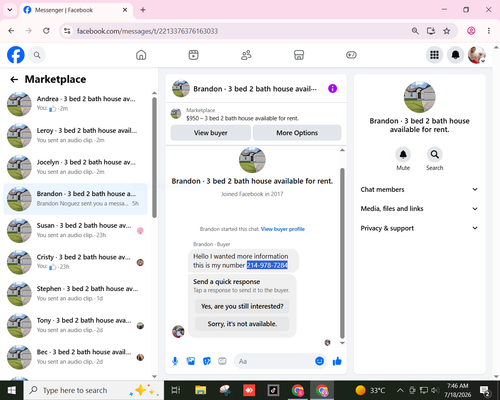Open Stephen's marketplace conversation

tap(75, 294)
